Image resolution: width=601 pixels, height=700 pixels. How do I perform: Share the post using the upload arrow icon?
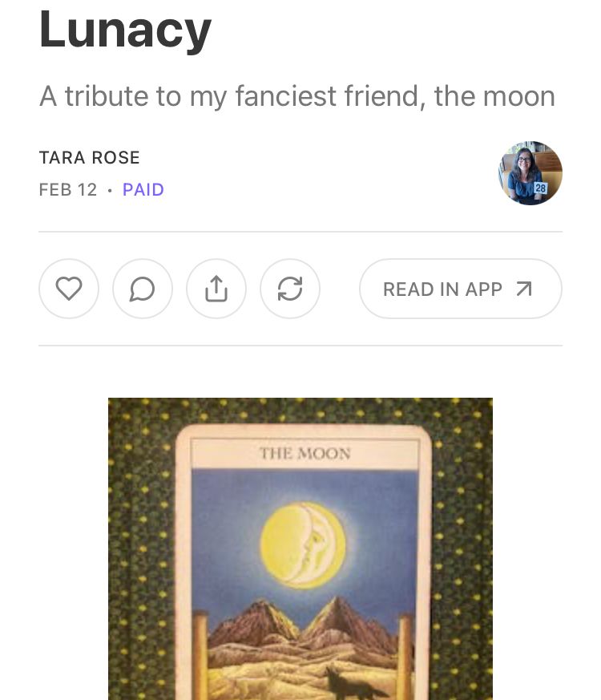(216, 289)
